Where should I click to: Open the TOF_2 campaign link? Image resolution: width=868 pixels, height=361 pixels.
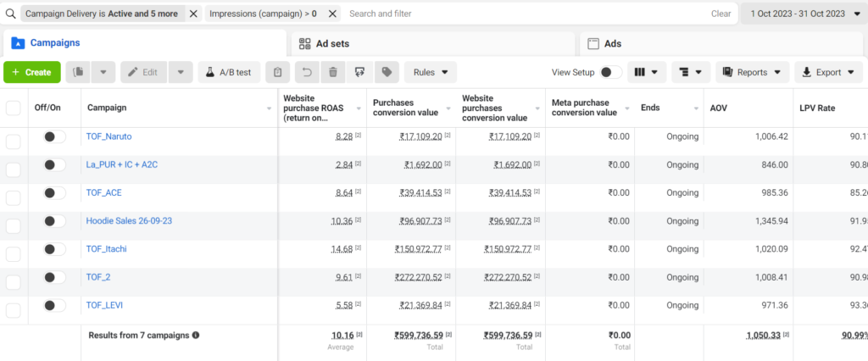(x=98, y=277)
